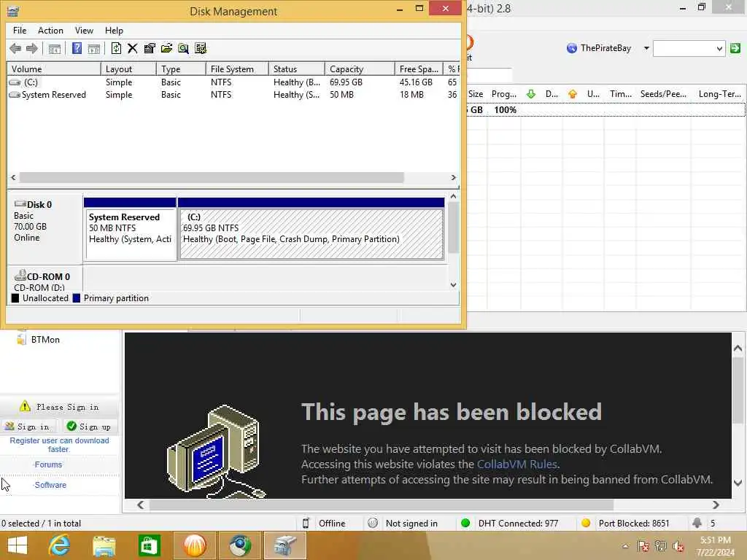This screenshot has height=560, width=747.
Task: Open the Properties toolbar icon
Action: point(150,49)
